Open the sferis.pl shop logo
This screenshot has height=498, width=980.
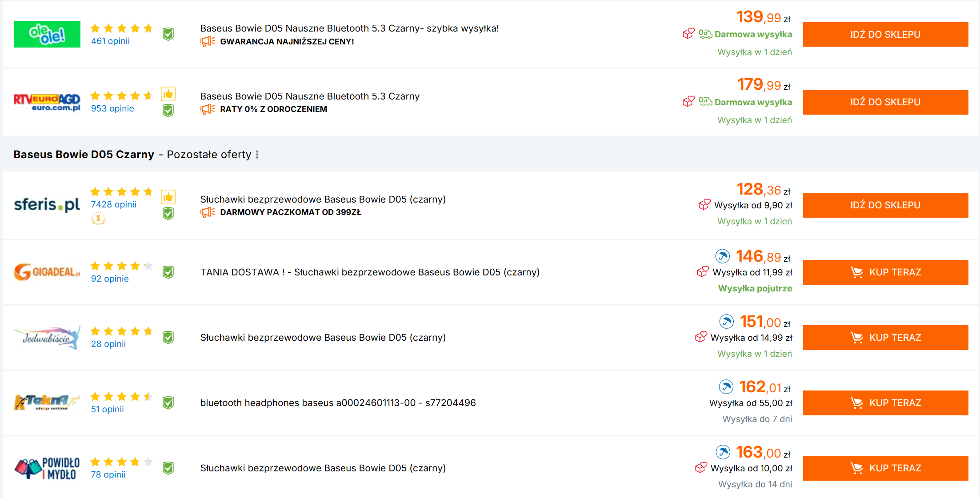(47, 205)
